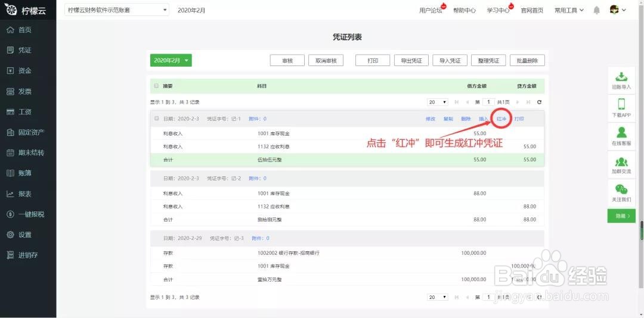Check the voucher 记-1 checkbox
Viewport: 644px width, 318px height.
click(x=156, y=119)
